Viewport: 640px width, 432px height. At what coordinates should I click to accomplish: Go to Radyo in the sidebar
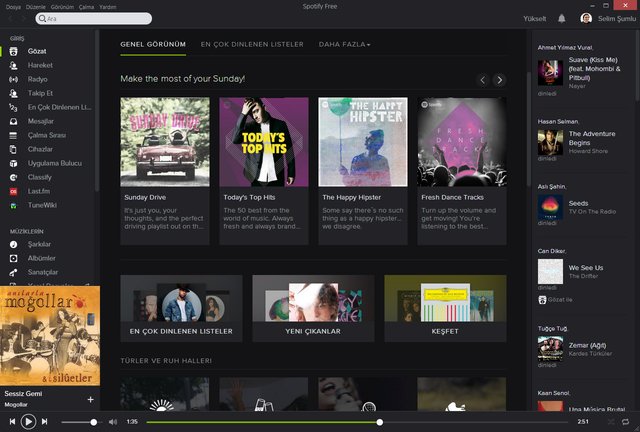[x=38, y=79]
